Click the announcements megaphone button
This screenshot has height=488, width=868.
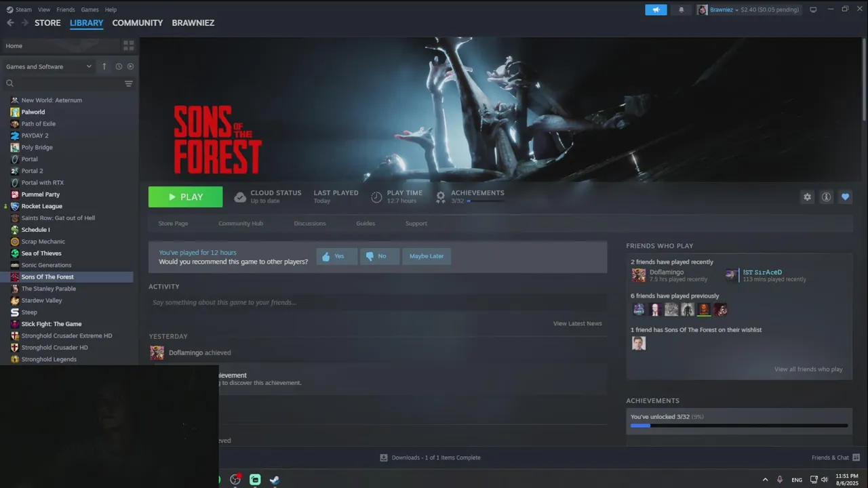tap(656, 9)
